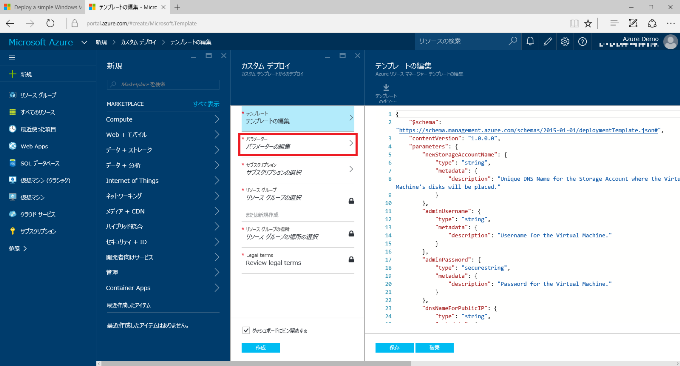Select the subscription selection item
Image resolution: width=680 pixels, height=366 pixels.
(x=298, y=169)
